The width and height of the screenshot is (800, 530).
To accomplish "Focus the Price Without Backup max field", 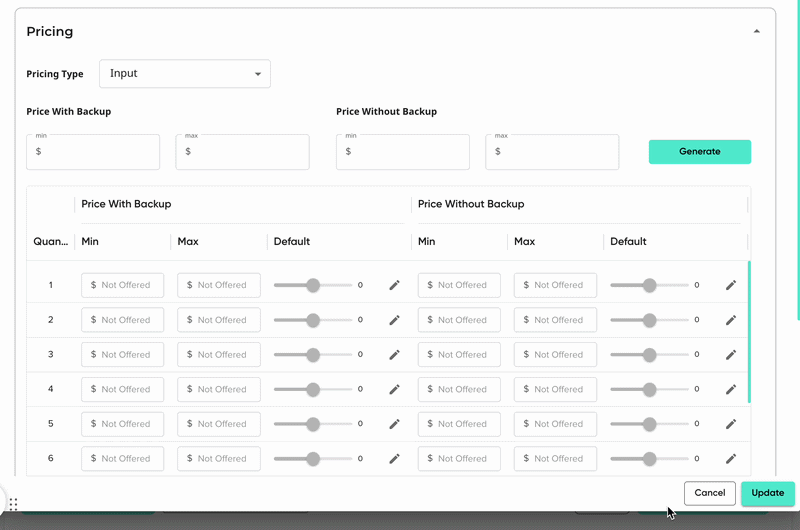I will tap(552, 152).
